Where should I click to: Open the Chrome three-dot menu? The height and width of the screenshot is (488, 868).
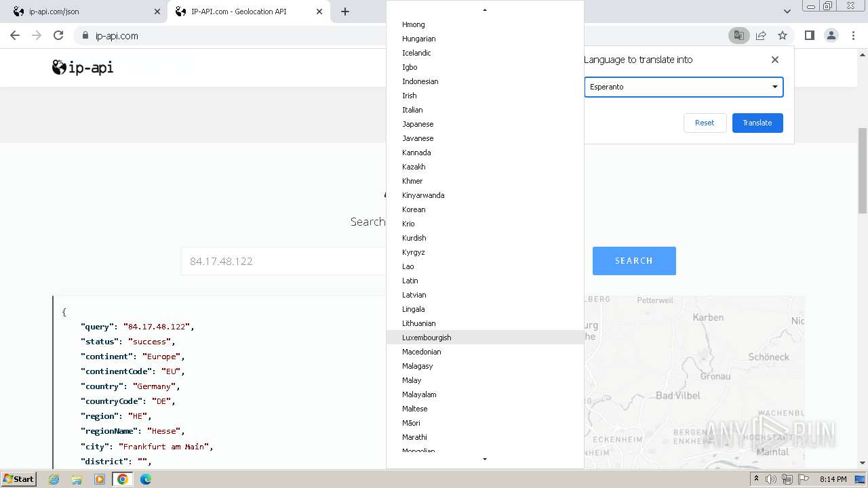pos(854,36)
